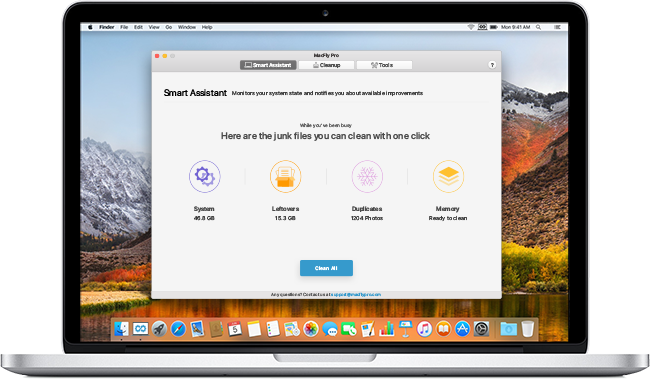Open MacFly Pro icon in the Dock

pyautogui.click(x=141, y=329)
